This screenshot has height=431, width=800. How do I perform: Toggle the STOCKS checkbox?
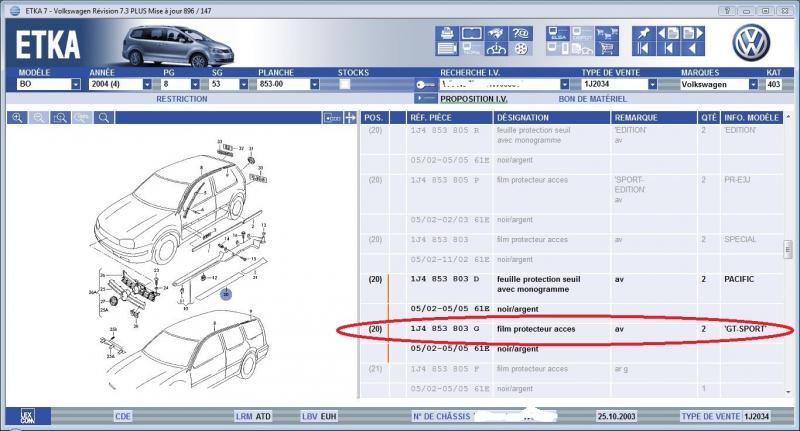(345, 84)
